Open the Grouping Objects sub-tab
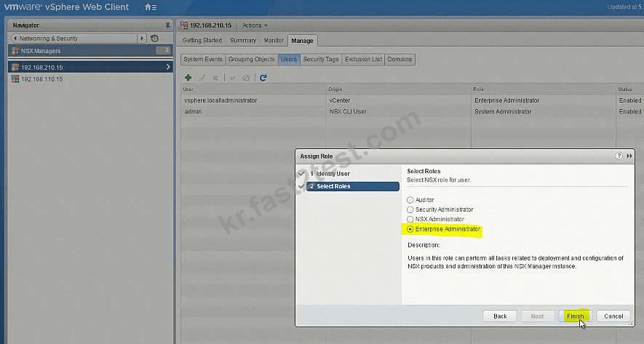The height and width of the screenshot is (344, 644). pyautogui.click(x=251, y=59)
